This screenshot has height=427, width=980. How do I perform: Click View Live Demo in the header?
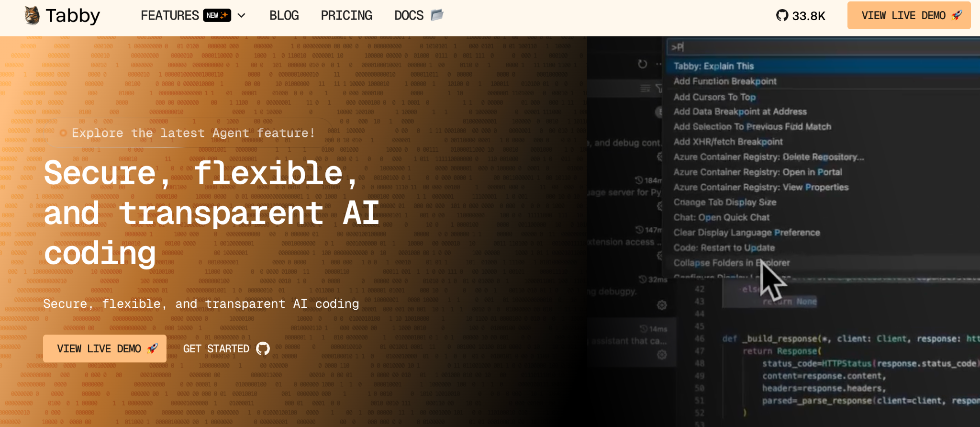909,15
